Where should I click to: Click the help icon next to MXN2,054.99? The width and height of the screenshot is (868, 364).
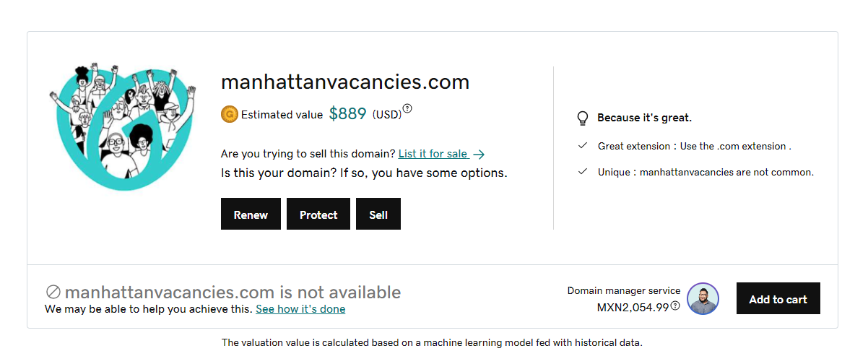pyautogui.click(x=675, y=306)
